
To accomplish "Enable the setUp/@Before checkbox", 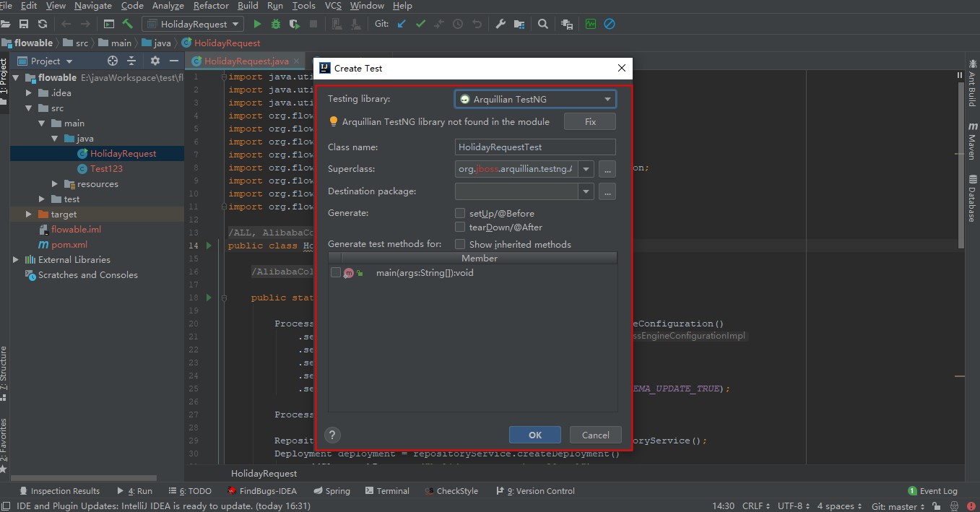I will click(460, 213).
